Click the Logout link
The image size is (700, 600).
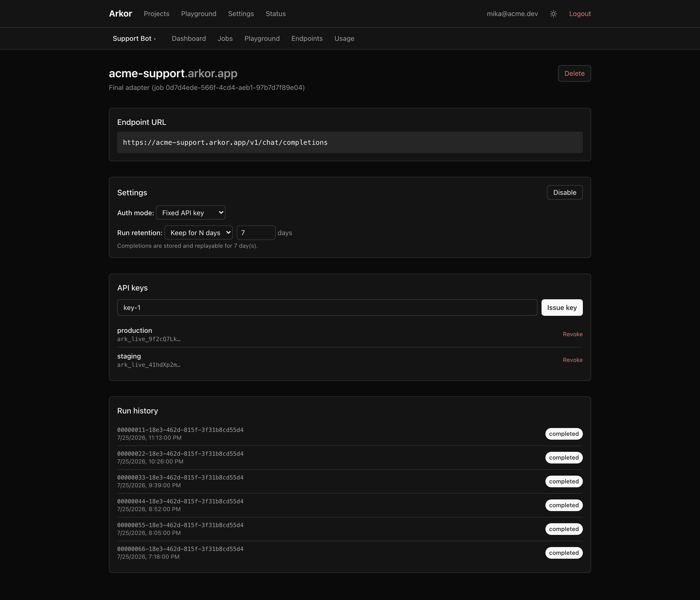[580, 14]
